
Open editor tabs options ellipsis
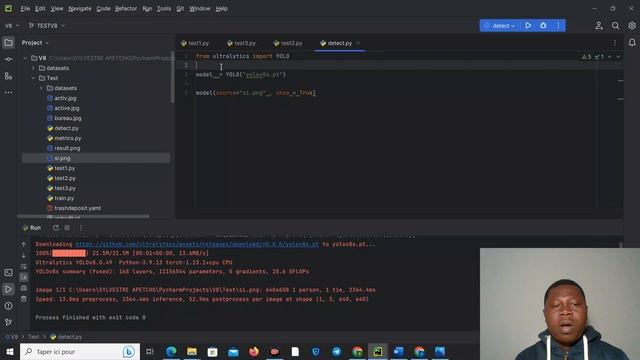615,43
